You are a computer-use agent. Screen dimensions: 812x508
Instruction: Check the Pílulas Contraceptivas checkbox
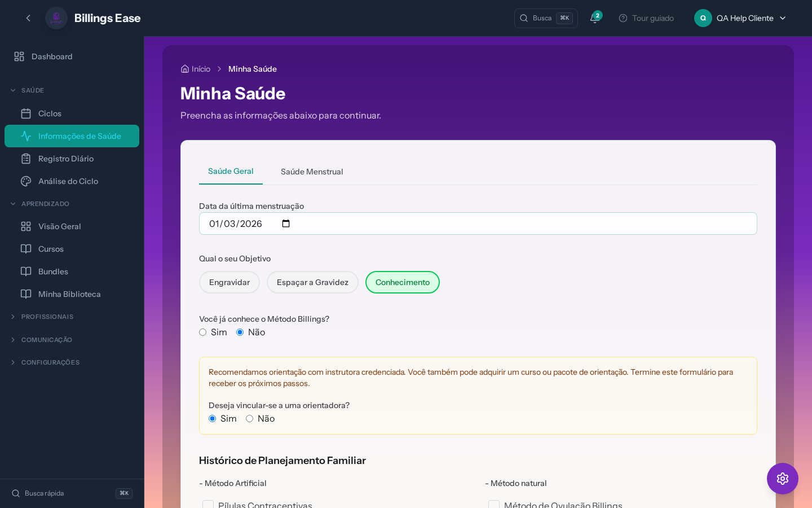point(208,505)
